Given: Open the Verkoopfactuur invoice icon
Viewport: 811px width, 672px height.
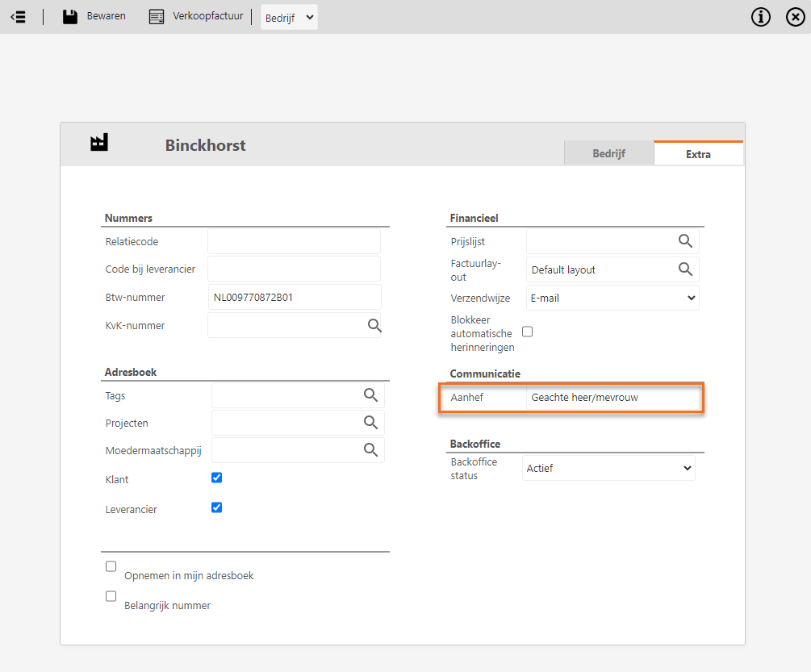Looking at the screenshot, I should (157, 17).
